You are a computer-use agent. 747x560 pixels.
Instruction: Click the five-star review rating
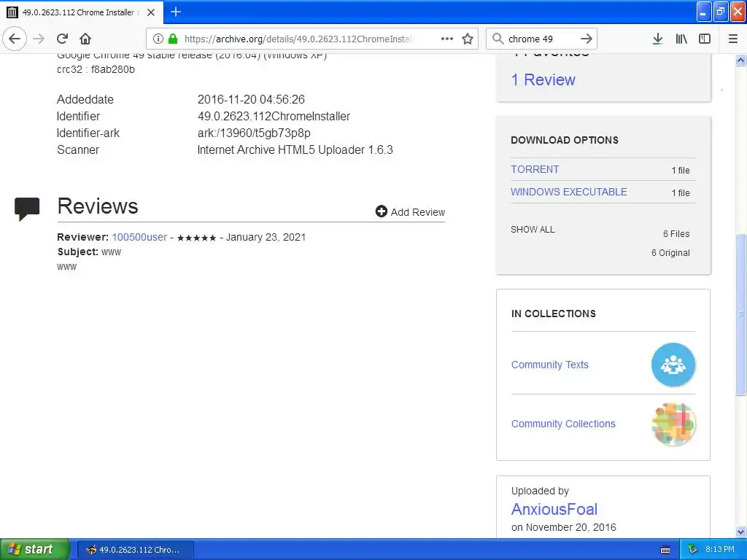(x=196, y=238)
